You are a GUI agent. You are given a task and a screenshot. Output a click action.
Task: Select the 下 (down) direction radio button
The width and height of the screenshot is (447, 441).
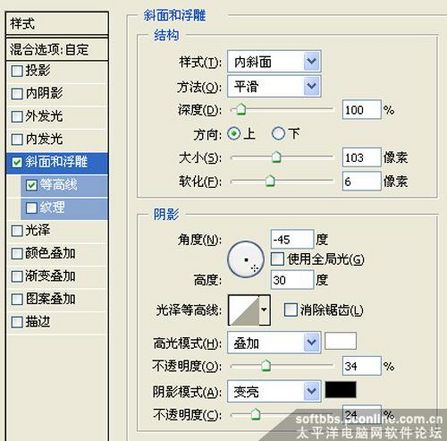(x=278, y=134)
